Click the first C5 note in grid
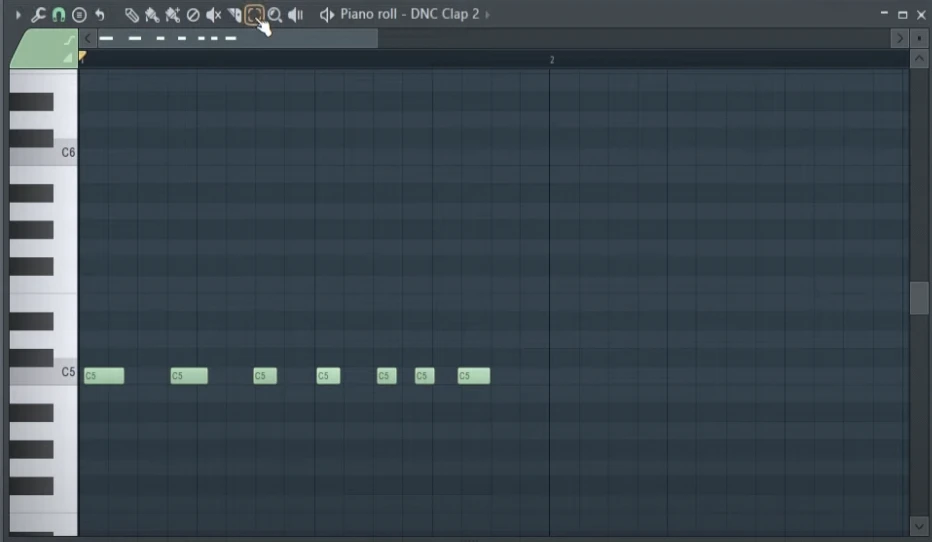This screenshot has height=542, width=932. [104, 376]
